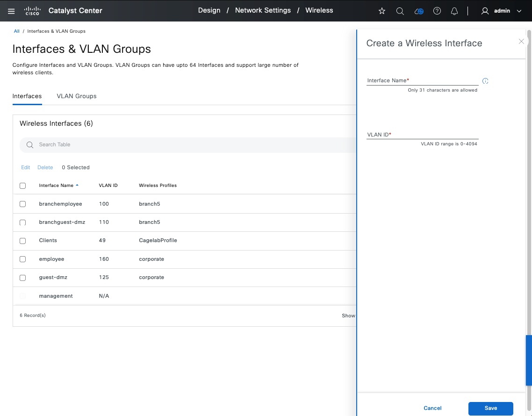Click the VLAN ID column header

(108, 185)
